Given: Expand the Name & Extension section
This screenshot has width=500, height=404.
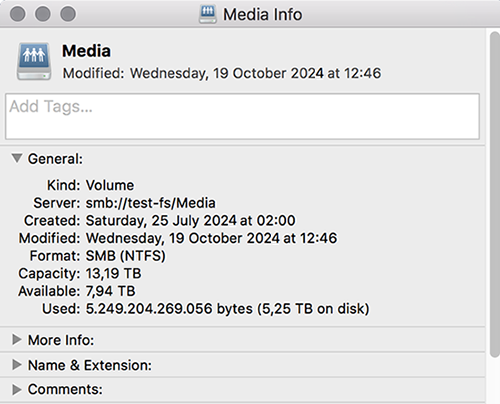Looking at the screenshot, I should pyautogui.click(x=17, y=365).
